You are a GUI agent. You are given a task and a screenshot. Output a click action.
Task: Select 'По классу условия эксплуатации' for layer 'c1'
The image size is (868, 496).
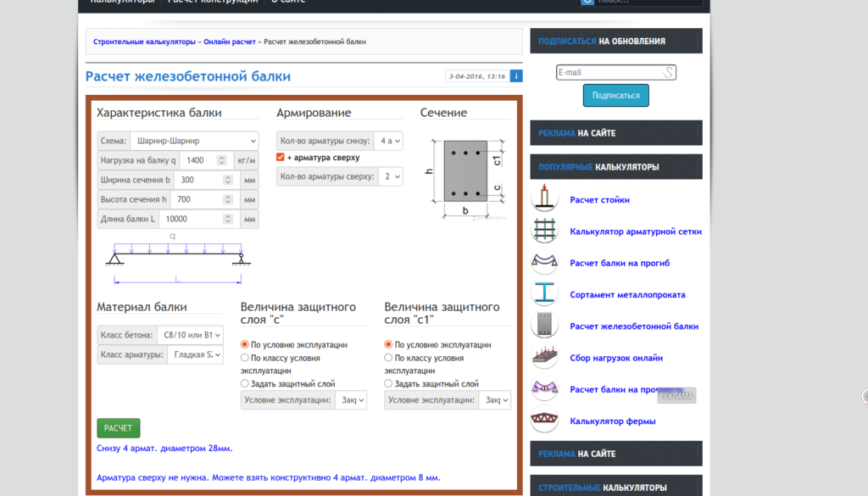[389, 358]
